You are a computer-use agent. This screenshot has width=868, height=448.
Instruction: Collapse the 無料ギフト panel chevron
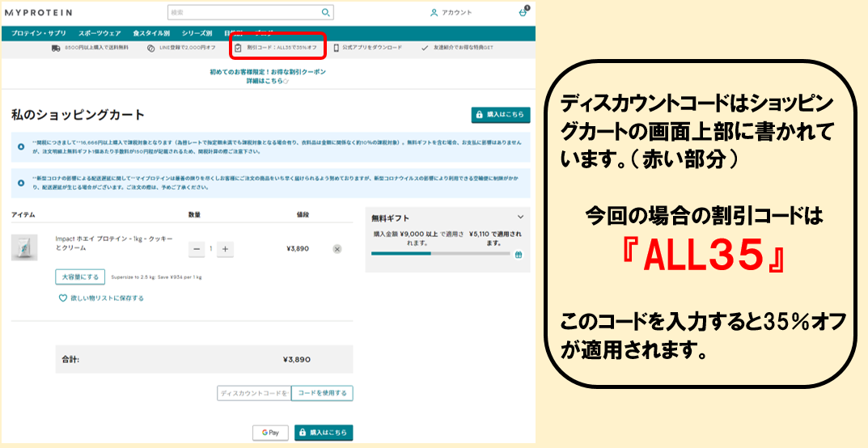[x=520, y=218]
